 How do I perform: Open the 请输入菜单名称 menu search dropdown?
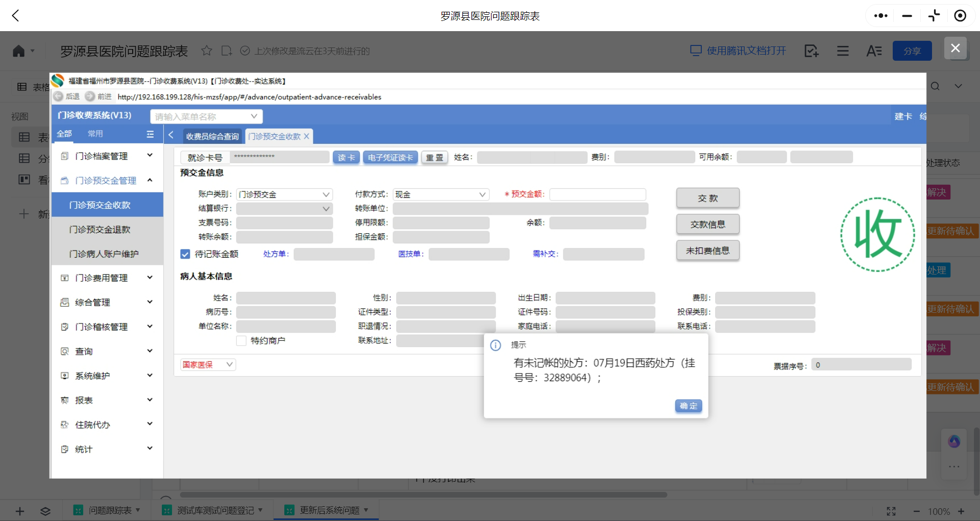point(206,116)
